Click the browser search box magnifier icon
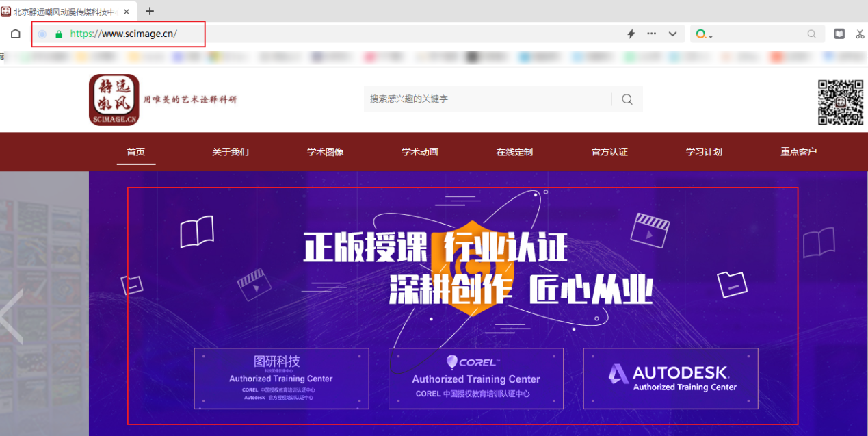Viewport: 868px width, 436px height. [x=812, y=34]
